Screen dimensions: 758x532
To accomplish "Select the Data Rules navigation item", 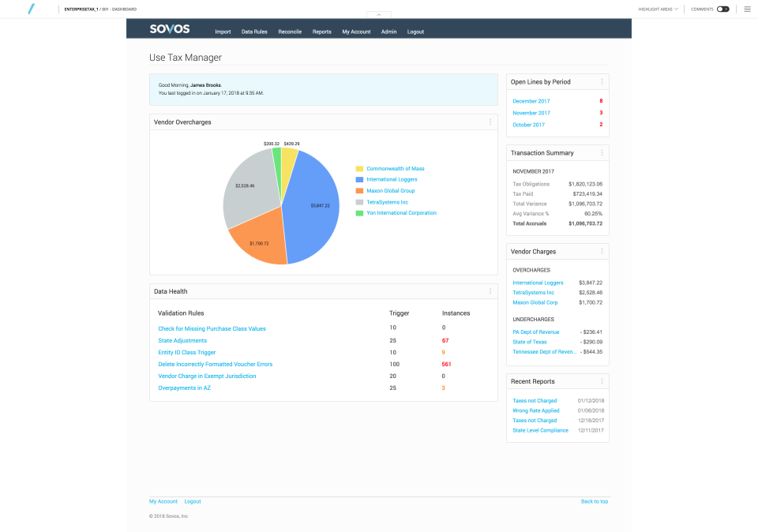I will [253, 32].
